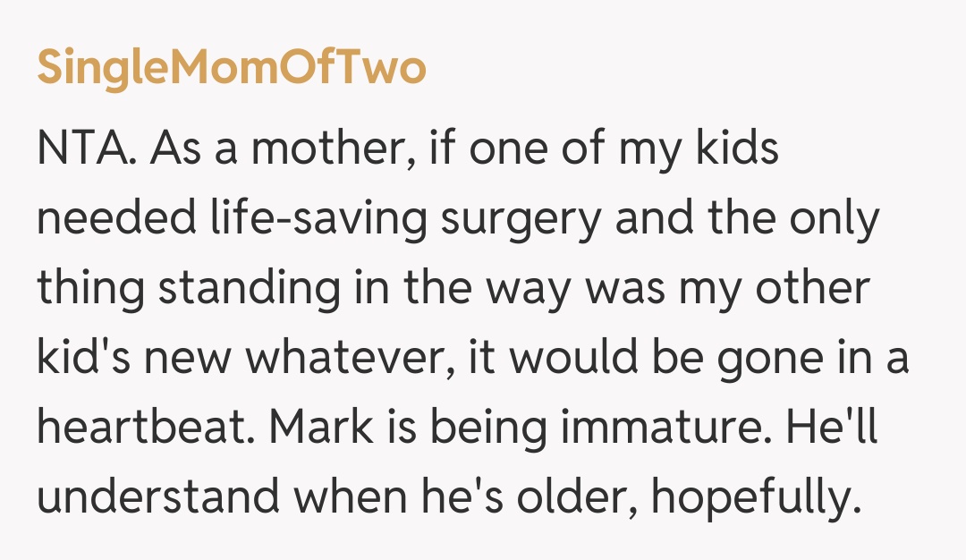Click the word "whatever" in the comment

(x=355, y=359)
